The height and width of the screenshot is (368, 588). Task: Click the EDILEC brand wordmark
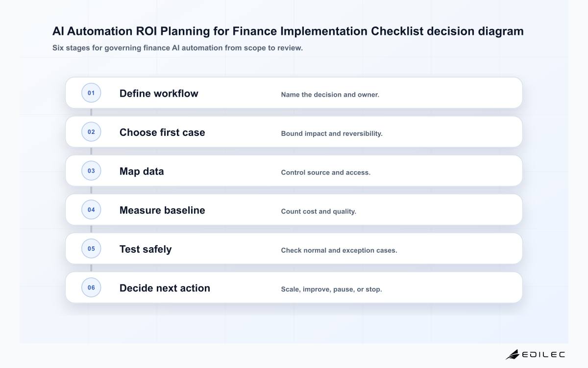tap(543, 354)
